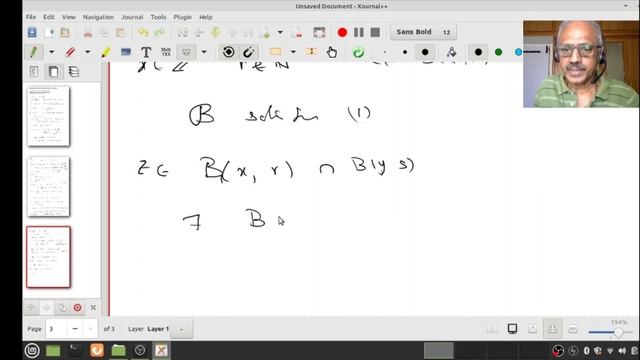Select the Image insert tool
The image size is (640, 360).
coord(126,52)
